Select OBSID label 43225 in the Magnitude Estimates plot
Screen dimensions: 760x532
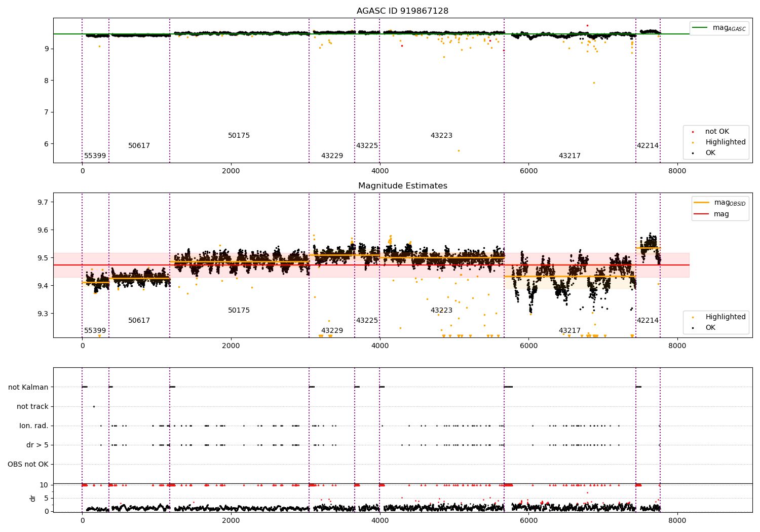(x=367, y=321)
